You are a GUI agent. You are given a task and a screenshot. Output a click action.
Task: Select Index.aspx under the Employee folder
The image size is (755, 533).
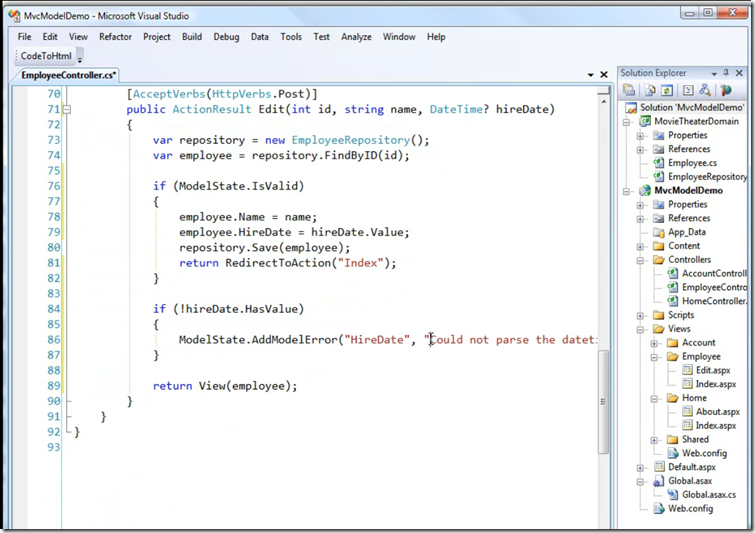tap(716, 384)
